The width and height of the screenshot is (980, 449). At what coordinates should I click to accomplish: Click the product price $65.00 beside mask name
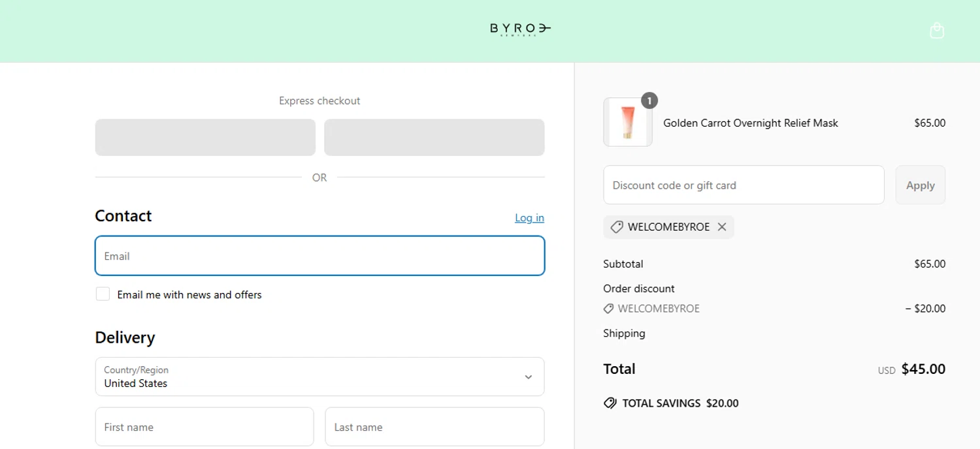930,123
